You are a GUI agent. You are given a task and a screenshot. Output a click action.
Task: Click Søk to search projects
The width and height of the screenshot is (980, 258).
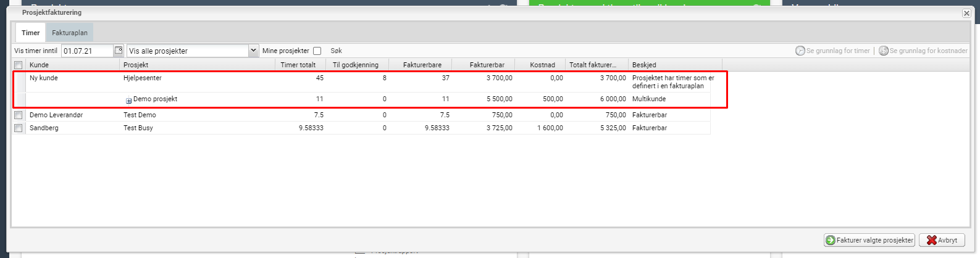(x=336, y=51)
